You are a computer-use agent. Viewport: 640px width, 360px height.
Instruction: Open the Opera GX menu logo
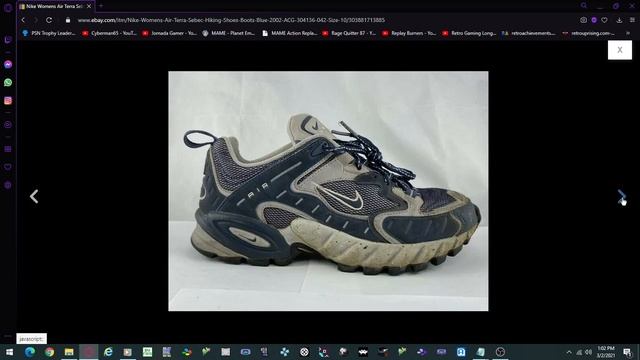coord(8,7)
